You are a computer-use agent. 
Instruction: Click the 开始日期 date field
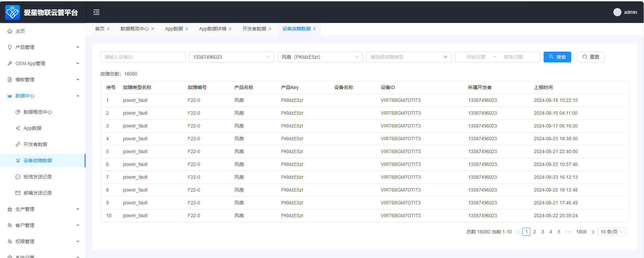[476, 57]
